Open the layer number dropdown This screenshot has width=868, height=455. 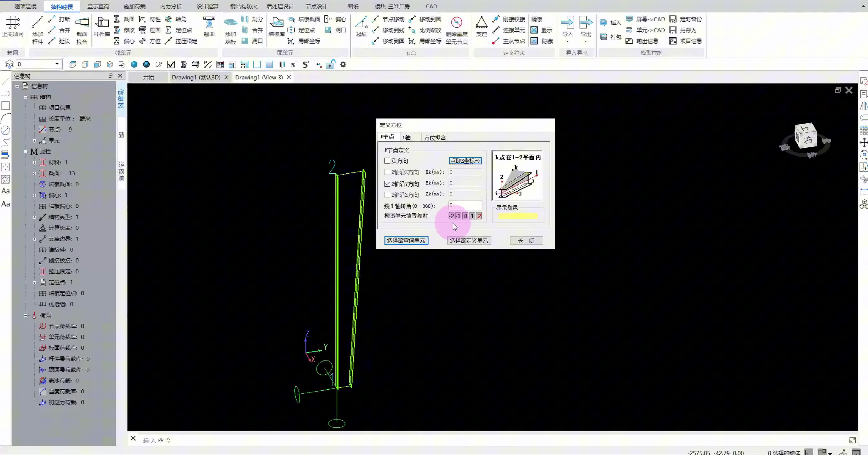(57, 64)
